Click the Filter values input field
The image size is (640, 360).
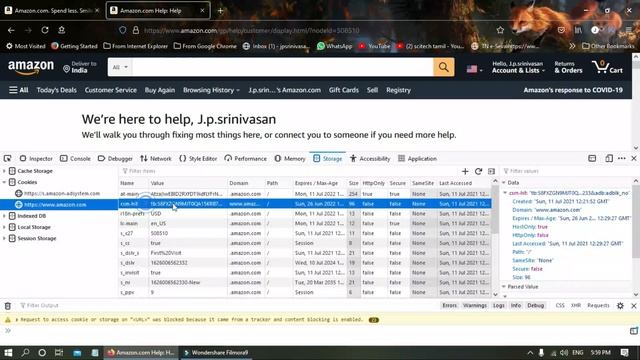click(x=567, y=171)
